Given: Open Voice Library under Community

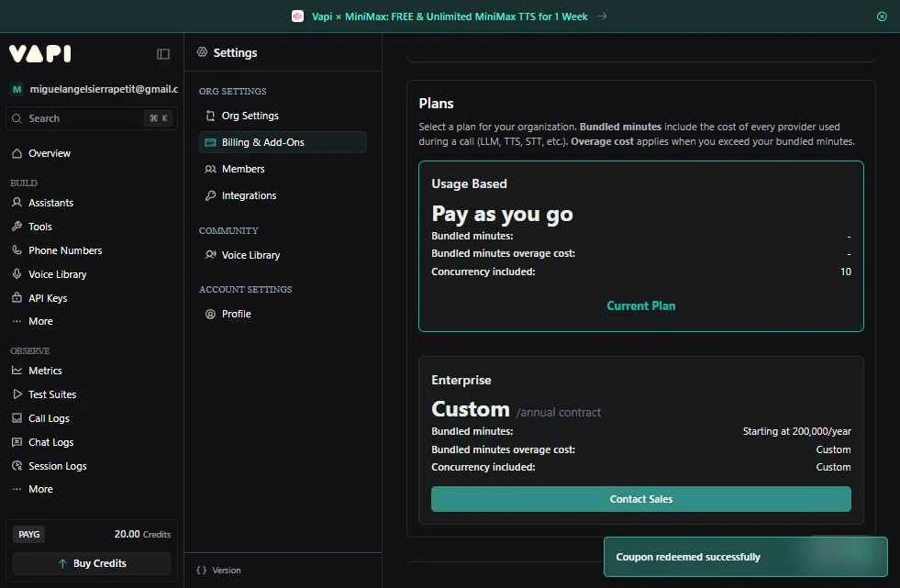Looking at the screenshot, I should pyautogui.click(x=283, y=255).
